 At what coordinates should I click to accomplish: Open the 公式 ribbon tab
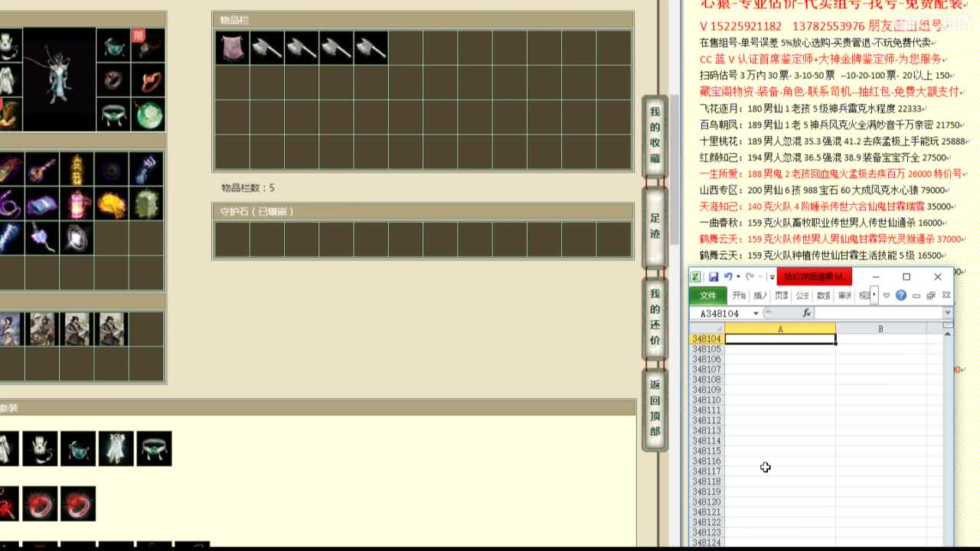tap(802, 295)
